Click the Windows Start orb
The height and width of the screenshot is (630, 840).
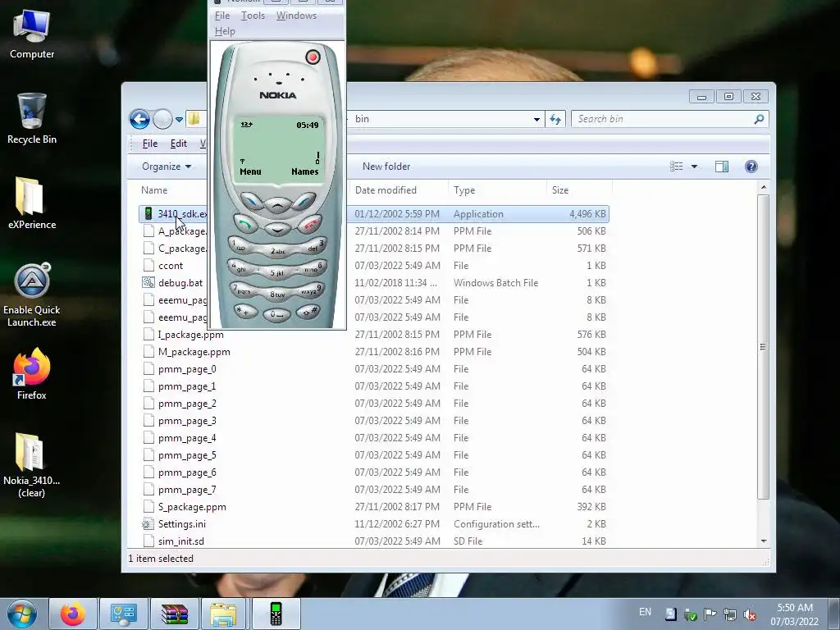(x=22, y=614)
